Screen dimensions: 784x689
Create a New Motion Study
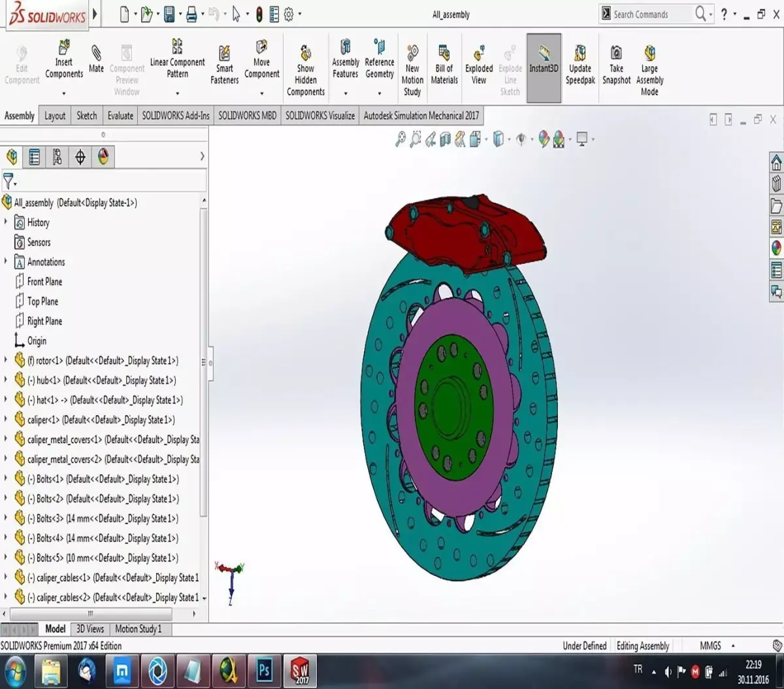(412, 62)
